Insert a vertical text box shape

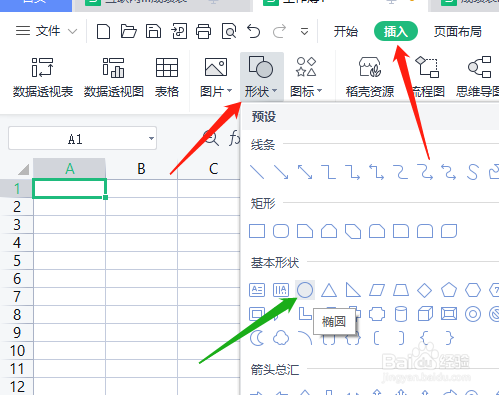point(281,290)
